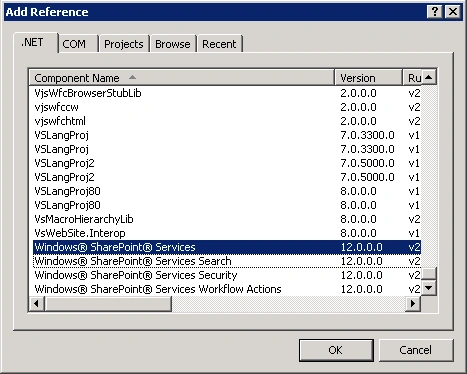
Task: Click the horizontal scrollbar left arrow
Action: point(37,304)
